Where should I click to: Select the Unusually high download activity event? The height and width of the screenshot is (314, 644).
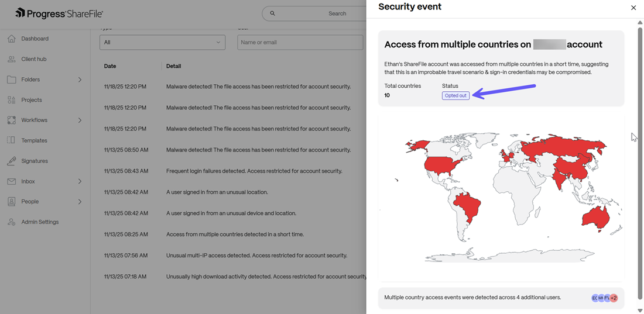pyautogui.click(x=234, y=277)
